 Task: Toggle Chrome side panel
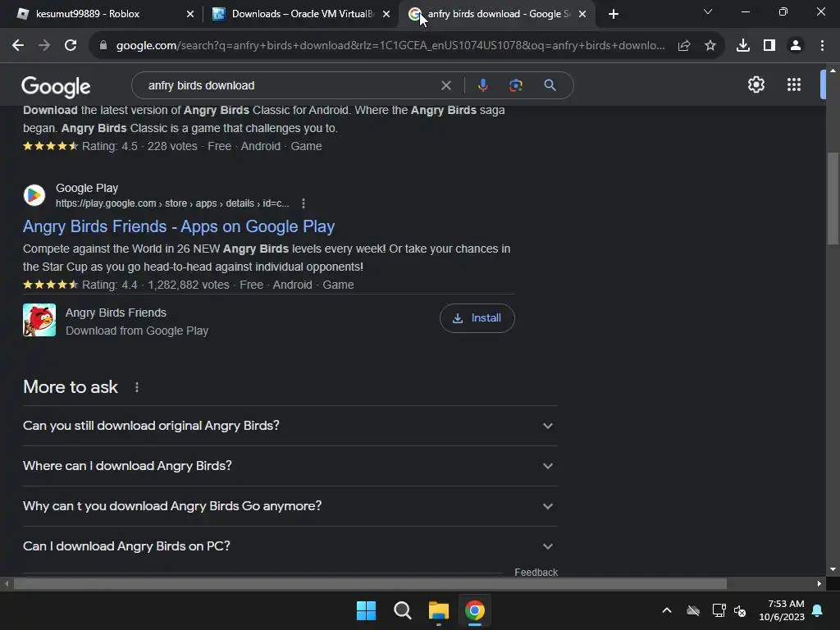(769, 46)
